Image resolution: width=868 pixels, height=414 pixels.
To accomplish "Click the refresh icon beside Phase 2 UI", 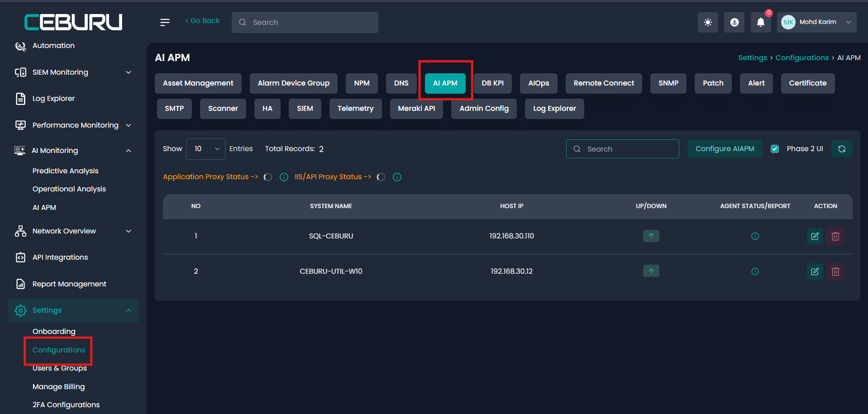I will click(x=842, y=149).
